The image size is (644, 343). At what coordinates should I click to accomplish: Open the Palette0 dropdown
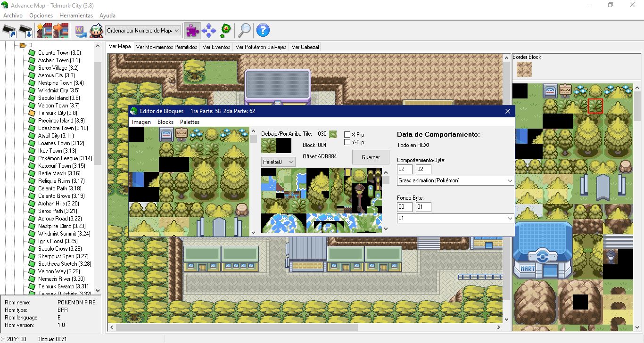(278, 162)
